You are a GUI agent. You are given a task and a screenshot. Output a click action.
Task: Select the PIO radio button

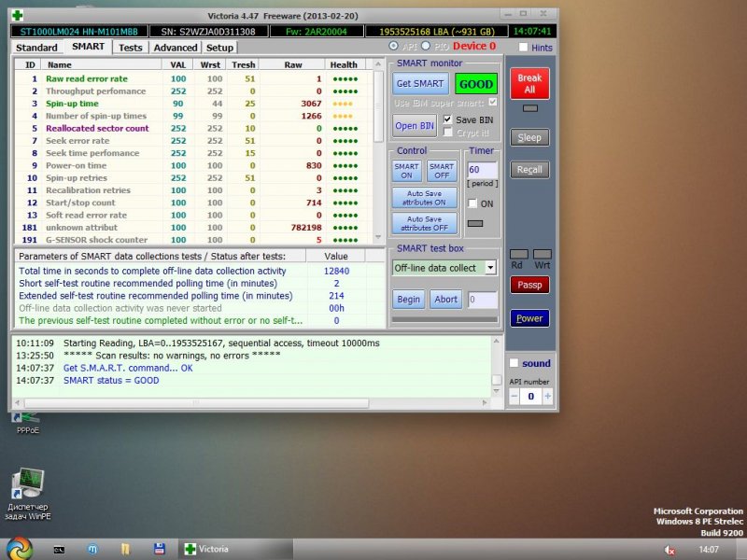[427, 47]
